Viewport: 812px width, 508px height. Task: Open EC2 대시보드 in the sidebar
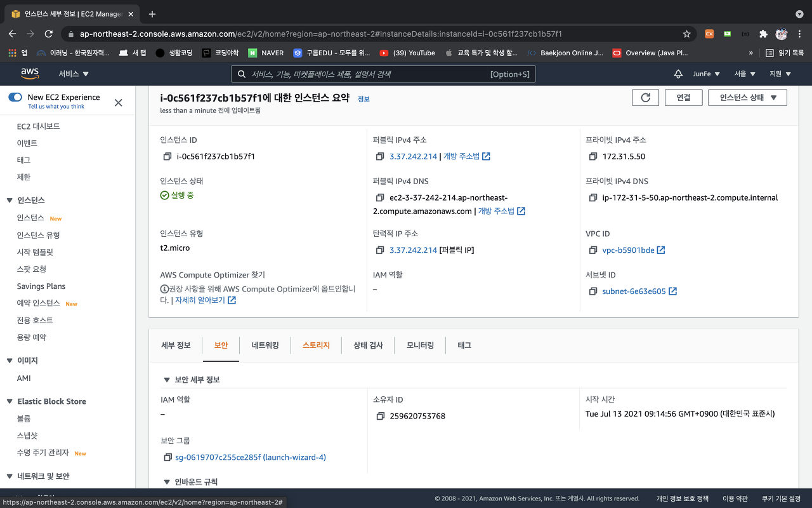38,126
